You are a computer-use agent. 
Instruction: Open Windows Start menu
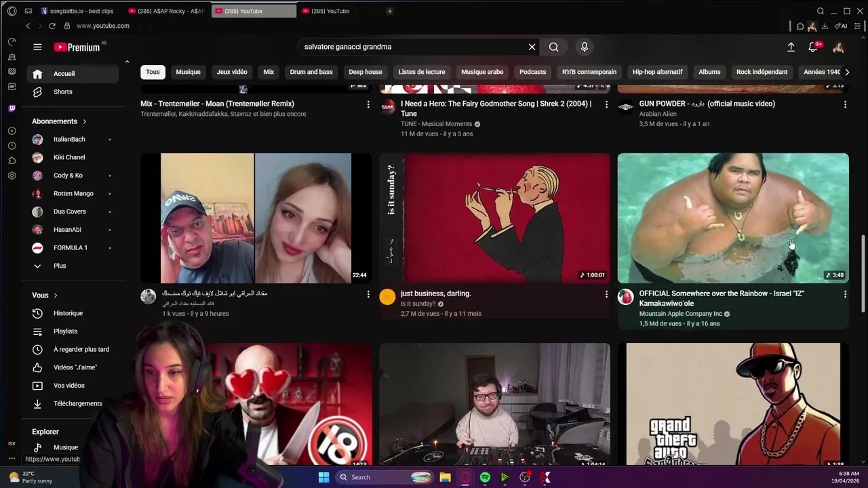pos(323,477)
